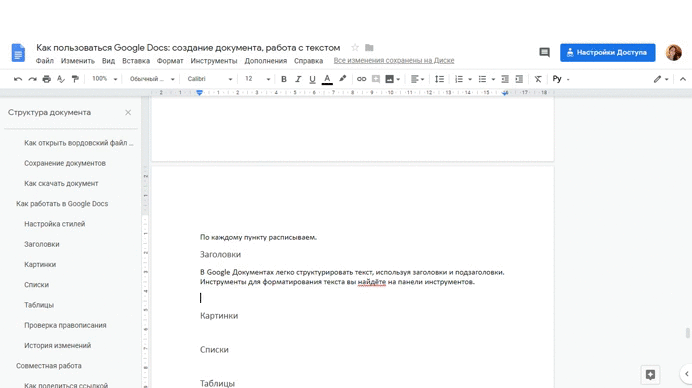
Task: Open font size 12 dropdown
Action: pyautogui.click(x=258, y=79)
